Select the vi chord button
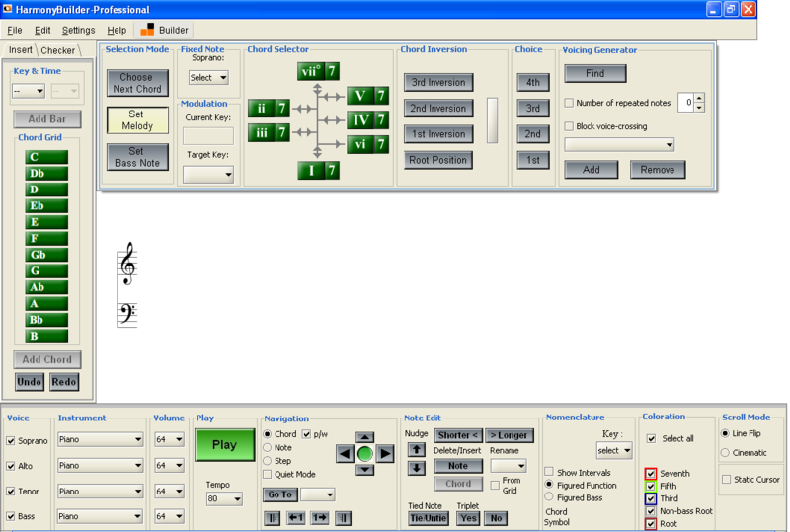This screenshot has height=532, width=790. [x=360, y=144]
